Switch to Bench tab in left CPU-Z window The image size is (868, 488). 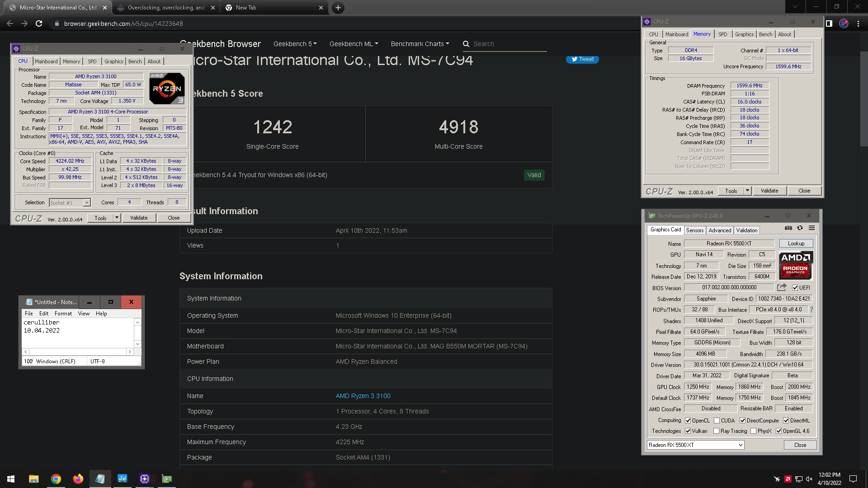135,61
